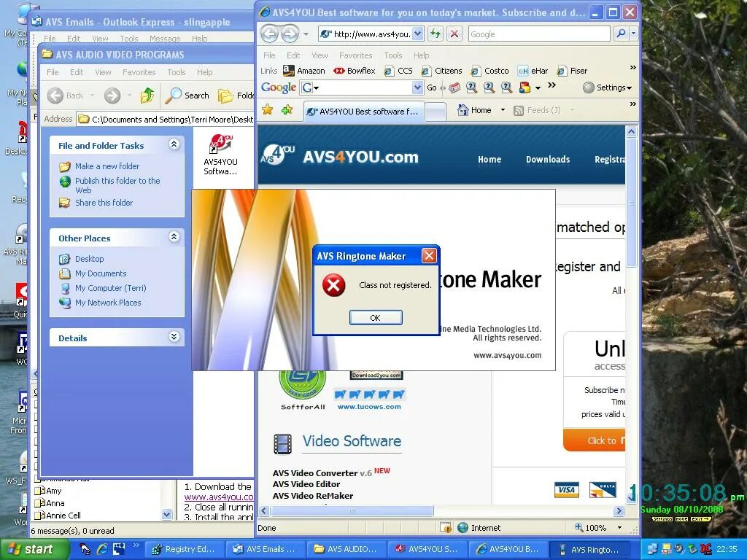The width and height of the screenshot is (747, 560).
Task: Open the Bowflex favorite in the Links bar
Action: tap(355, 71)
